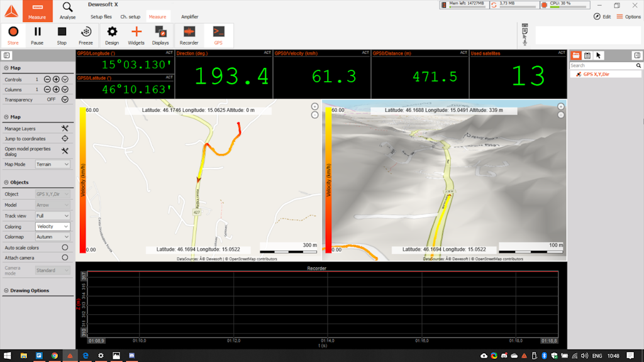The height and width of the screenshot is (362, 644).
Task: Select the GPS X,Y,Dir channel
Action: pyautogui.click(x=606, y=74)
